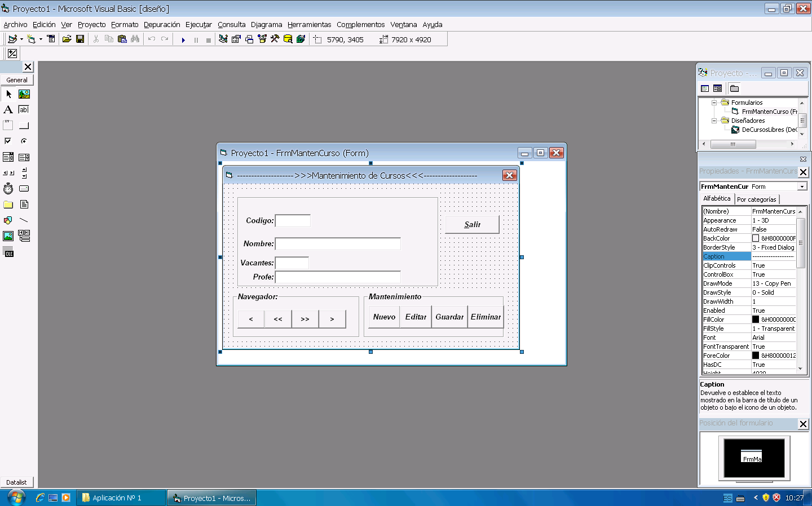Select the ListBox tool in the toolbox
Viewport: 812px width, 506px height.
24,157
